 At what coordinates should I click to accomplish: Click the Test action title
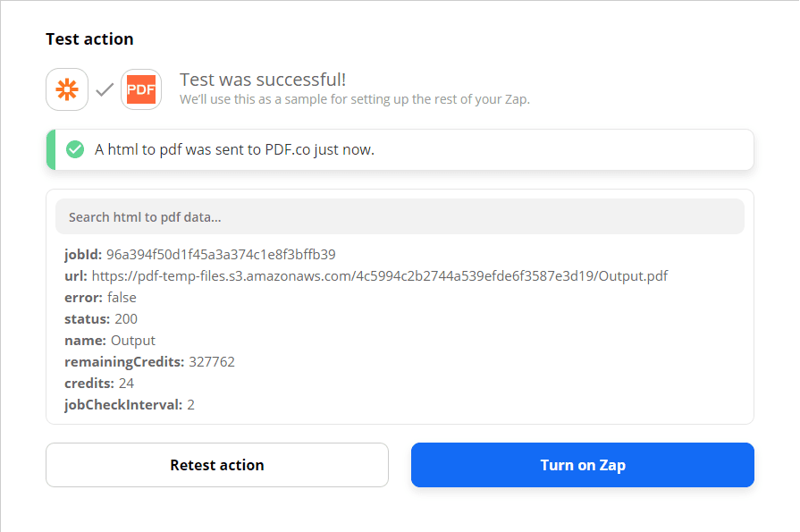(x=89, y=38)
